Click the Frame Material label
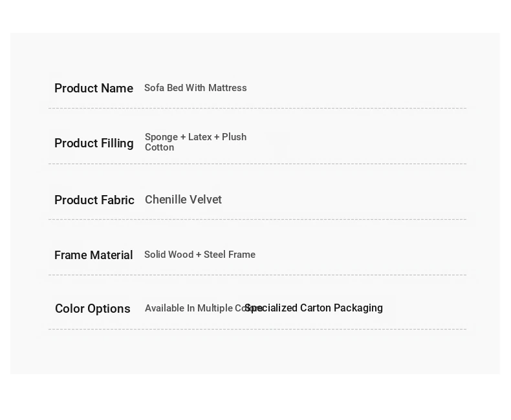 point(94,255)
